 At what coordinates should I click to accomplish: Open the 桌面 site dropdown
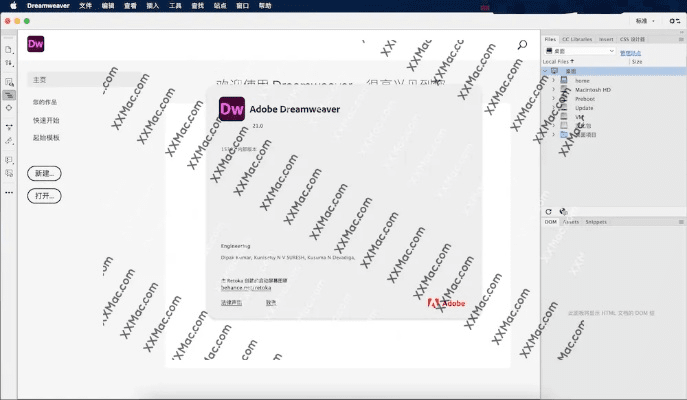(x=580, y=51)
